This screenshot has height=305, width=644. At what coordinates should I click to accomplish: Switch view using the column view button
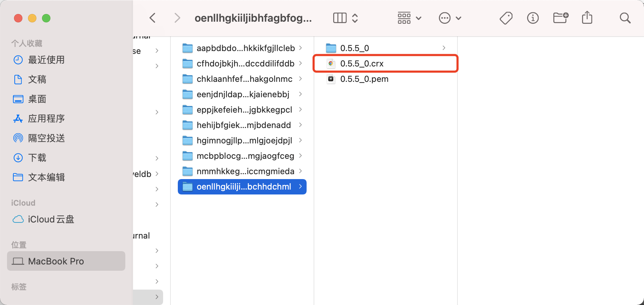click(x=340, y=18)
